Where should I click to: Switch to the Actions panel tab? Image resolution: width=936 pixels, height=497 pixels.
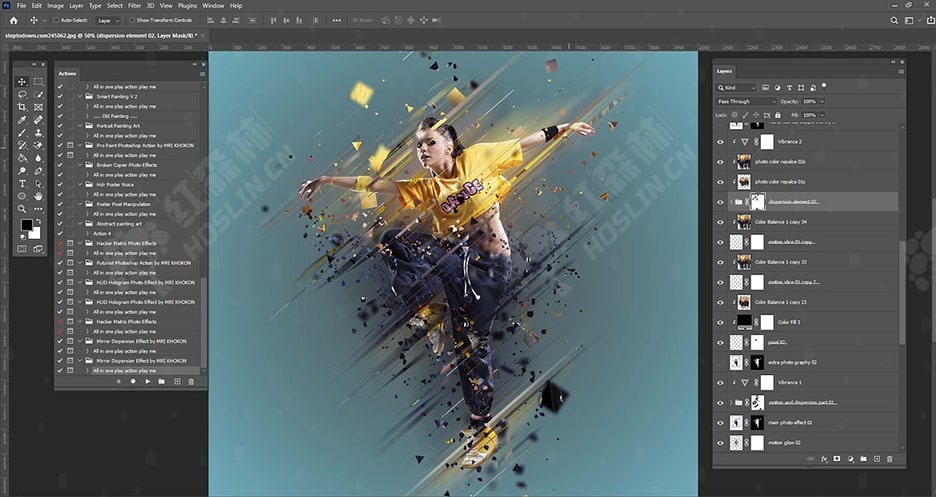(x=67, y=73)
